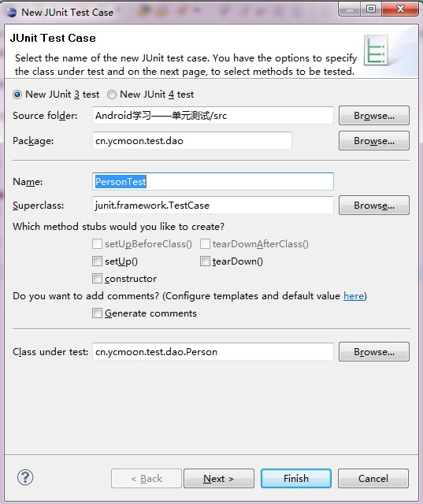The width and height of the screenshot is (423, 504).
Task: Toggle Generate comments checkbox
Action: point(97,313)
